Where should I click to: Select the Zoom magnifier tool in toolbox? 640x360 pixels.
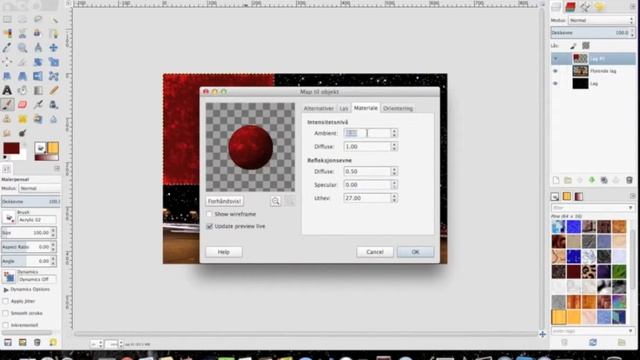[x=22, y=48]
